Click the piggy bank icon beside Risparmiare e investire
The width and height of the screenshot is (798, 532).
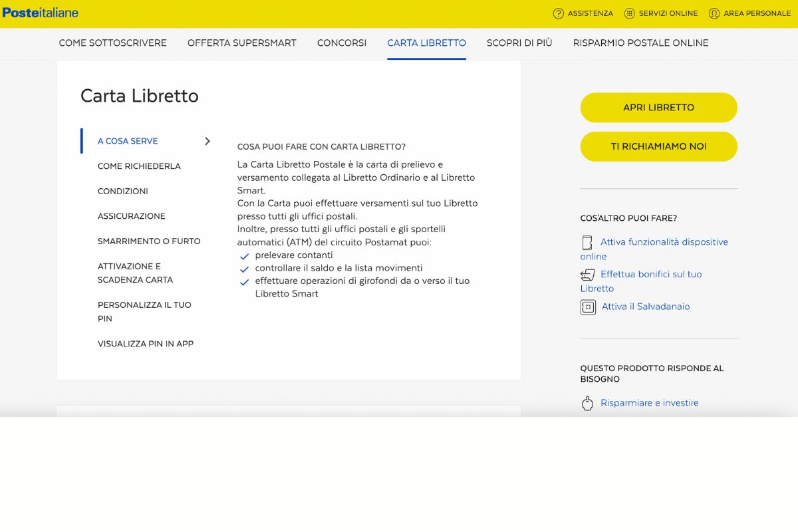[587, 403]
